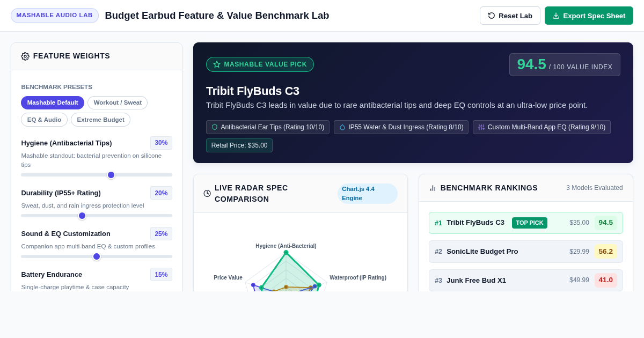Viewport: 644px width, 338px height.
Task: Click the Retail Price: $35.00 chip
Action: point(239,145)
